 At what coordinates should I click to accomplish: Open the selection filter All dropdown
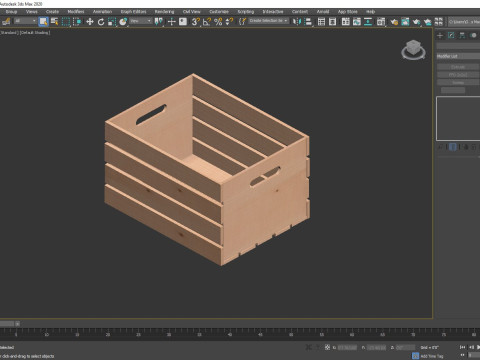point(25,21)
